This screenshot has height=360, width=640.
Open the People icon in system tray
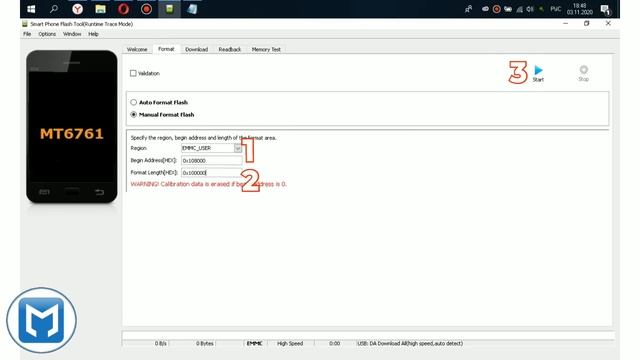(469, 9)
